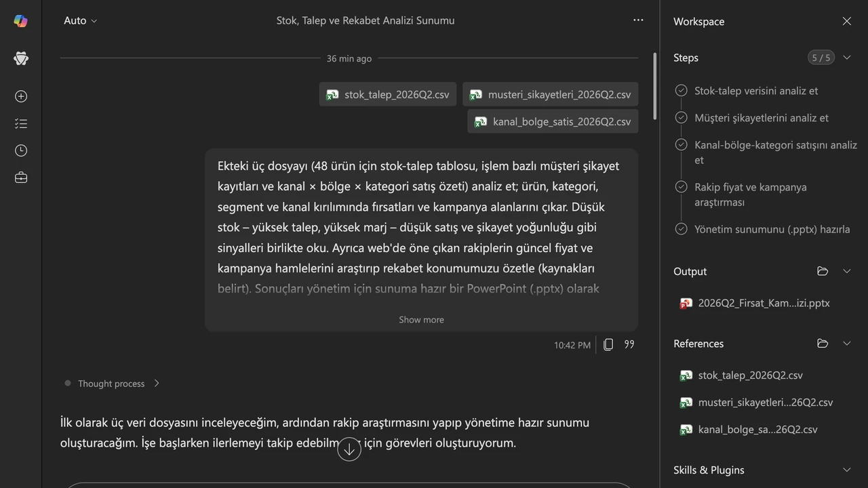Open the 2026Q2_Firsat_Kam...izi.pptx output file
The height and width of the screenshot is (488, 868).
point(764,303)
